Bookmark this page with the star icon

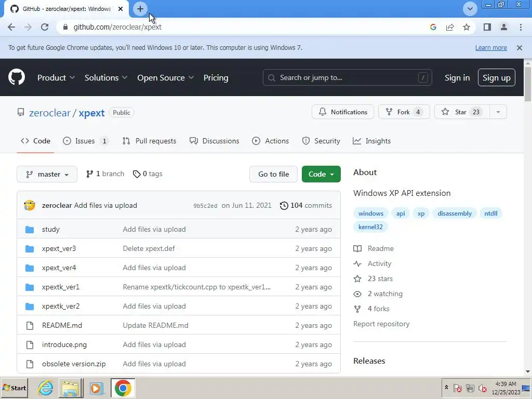point(467,27)
